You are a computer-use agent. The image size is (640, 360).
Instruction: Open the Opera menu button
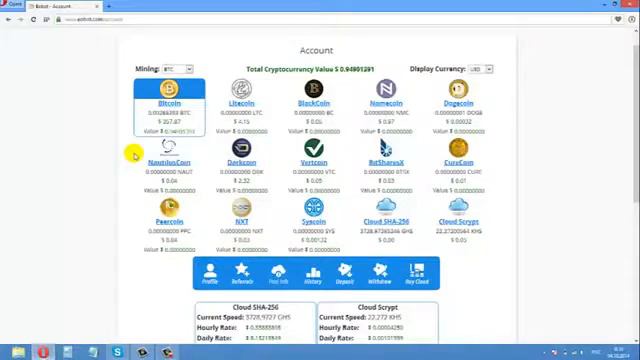(11, 4)
